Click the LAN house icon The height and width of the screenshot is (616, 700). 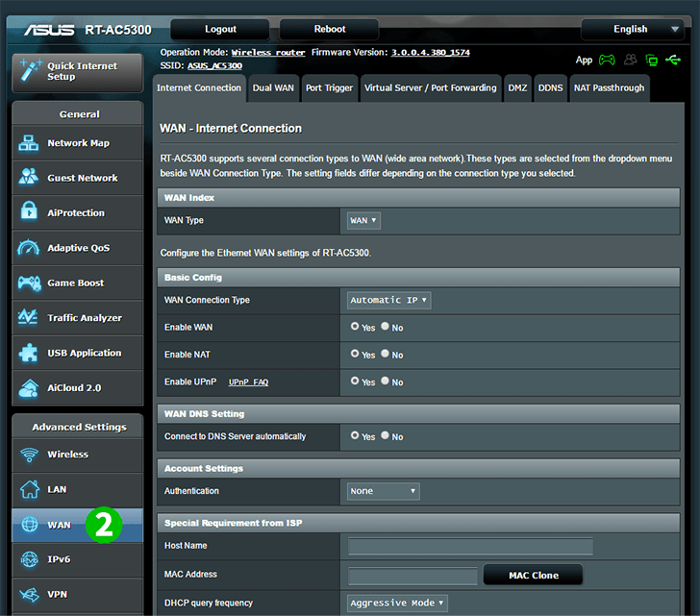tap(30, 489)
